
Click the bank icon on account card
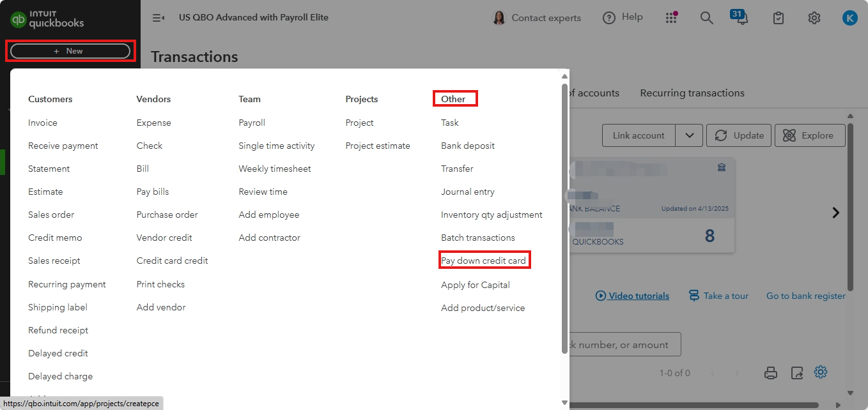[x=721, y=167]
